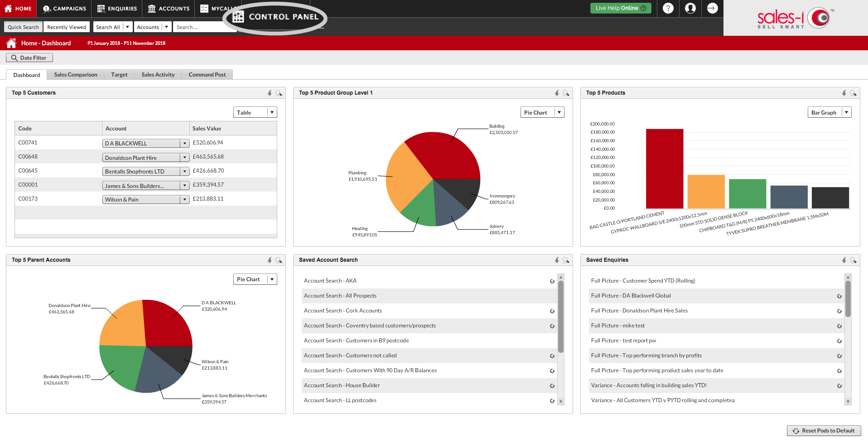868x442 pixels.
Task: Pin the Saved Enquiries pod
Action: (x=844, y=260)
